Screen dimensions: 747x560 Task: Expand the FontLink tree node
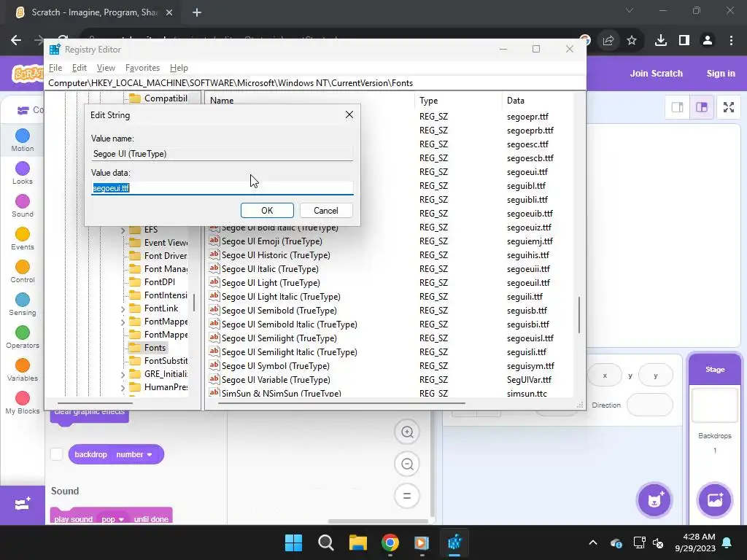[123, 309]
